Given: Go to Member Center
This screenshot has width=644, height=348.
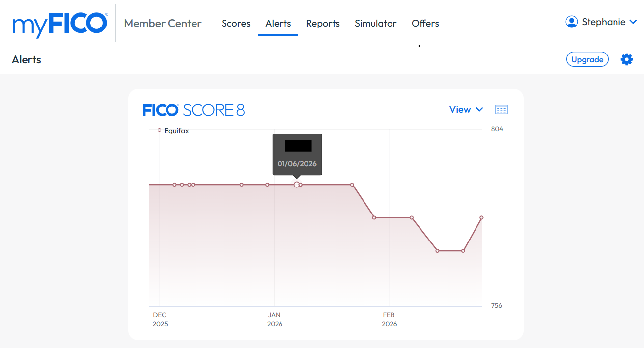Looking at the screenshot, I should tap(163, 23).
